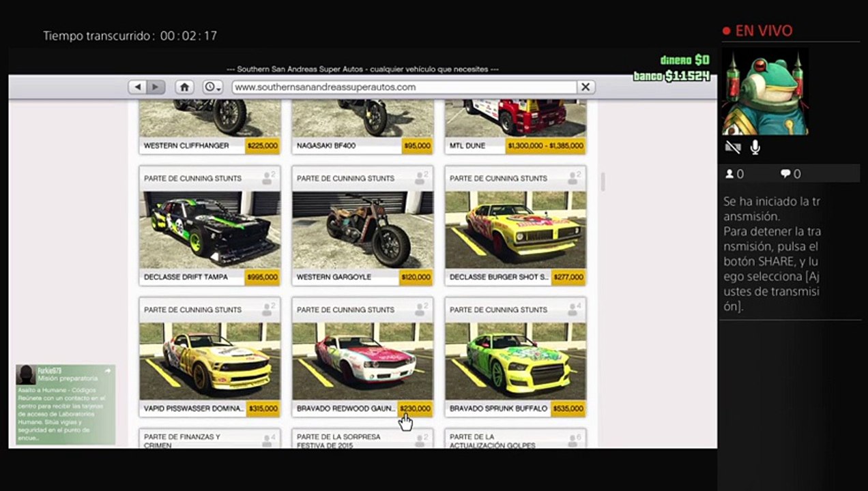
Task: Click the 'dinero $0' cash display
Action: (684, 61)
